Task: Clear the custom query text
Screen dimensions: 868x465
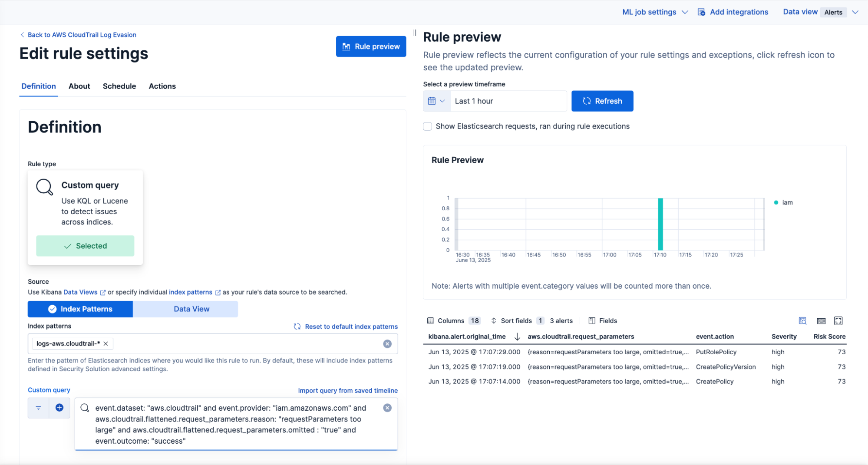Action: pos(387,408)
